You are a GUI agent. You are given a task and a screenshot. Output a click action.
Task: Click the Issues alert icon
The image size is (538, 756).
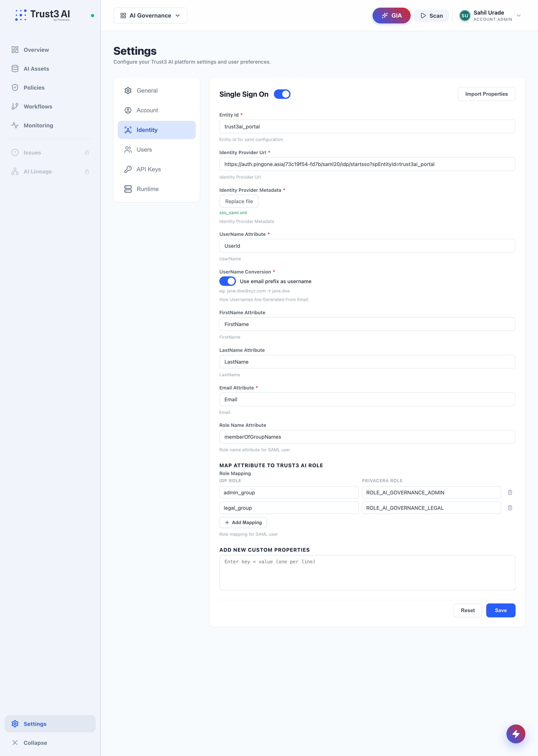pyautogui.click(x=15, y=152)
